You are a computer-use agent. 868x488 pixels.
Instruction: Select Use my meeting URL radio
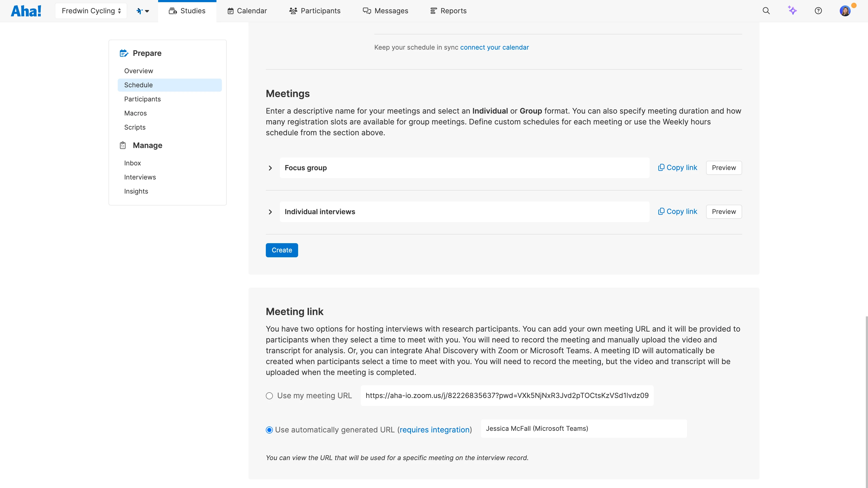click(269, 396)
